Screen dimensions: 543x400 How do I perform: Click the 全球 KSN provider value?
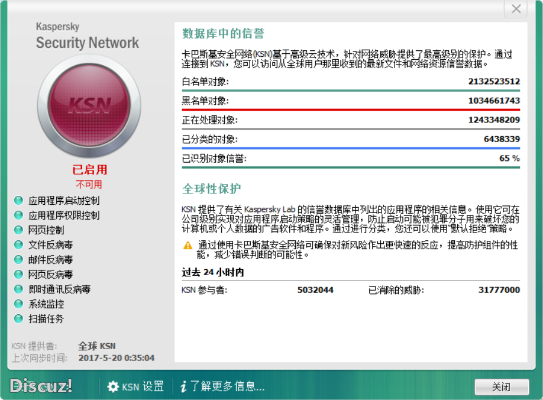(x=97, y=346)
